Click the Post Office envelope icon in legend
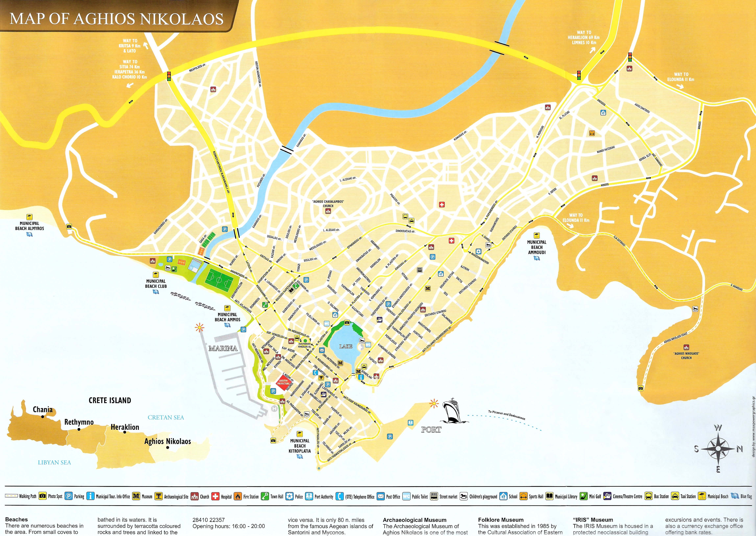The image size is (756, 536). (x=381, y=496)
